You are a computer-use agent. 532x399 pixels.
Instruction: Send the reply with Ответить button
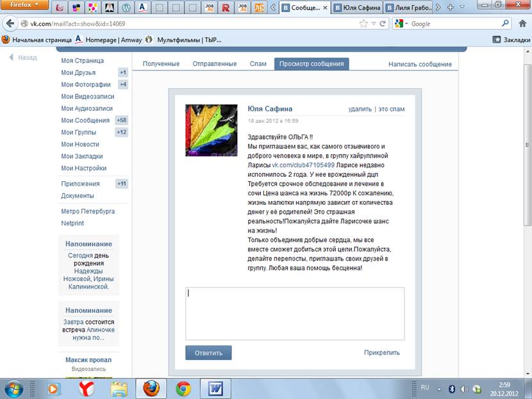pos(208,353)
